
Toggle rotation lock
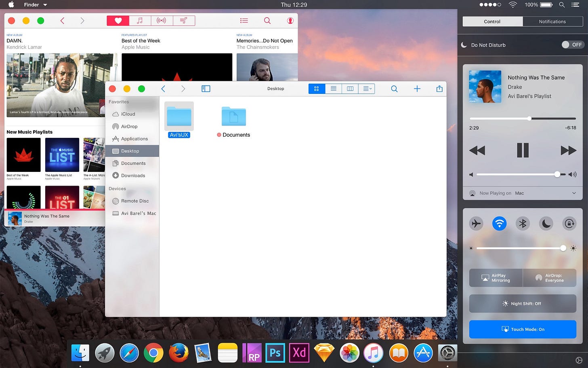pos(569,224)
